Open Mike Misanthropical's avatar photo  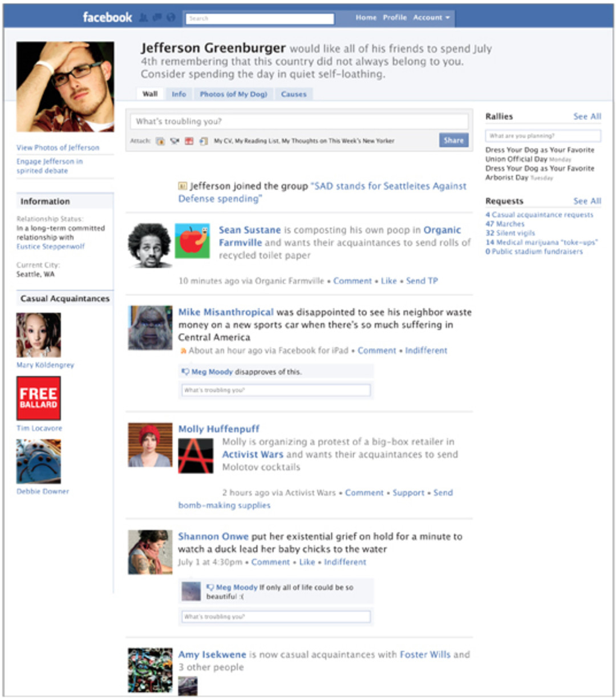coord(150,328)
